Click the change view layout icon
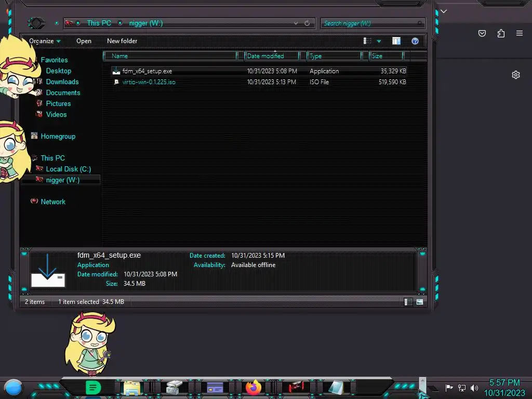Viewport: 532px width, 399px height. click(367, 41)
